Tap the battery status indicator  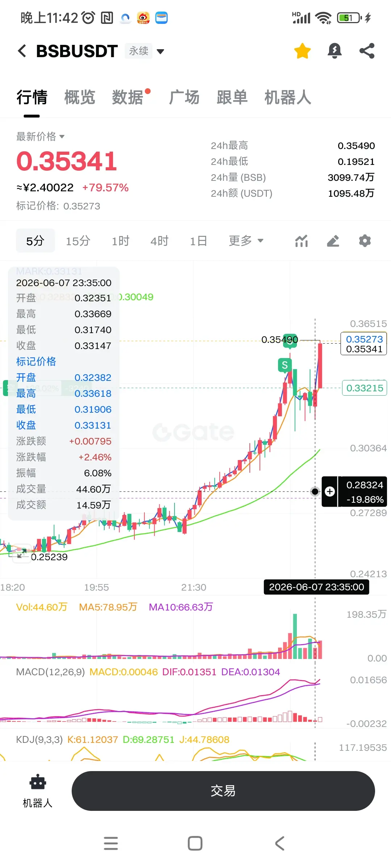[350, 18]
